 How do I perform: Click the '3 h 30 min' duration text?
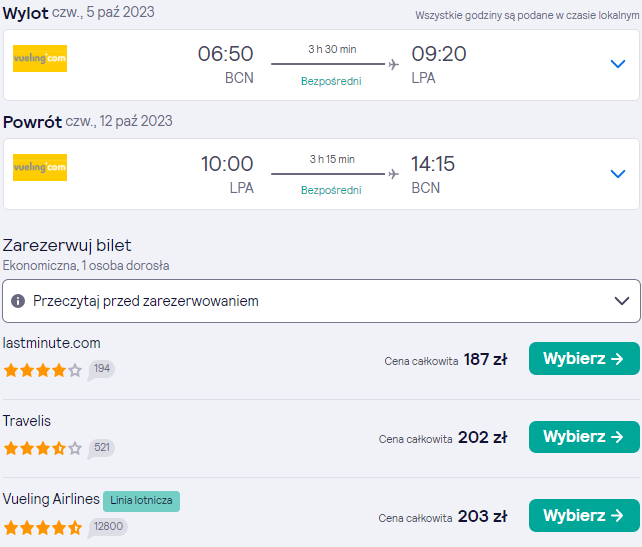coord(332,50)
